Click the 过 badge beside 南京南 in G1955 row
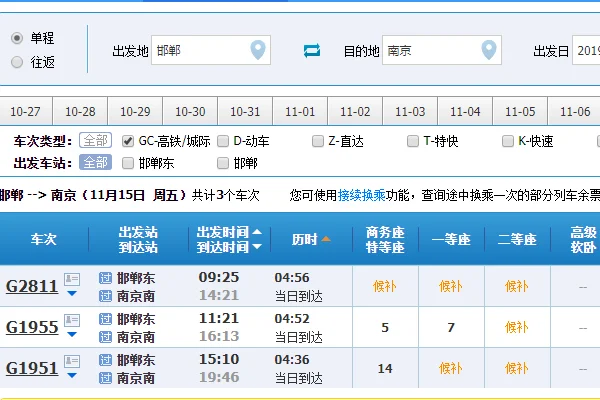Screen dimensions: 600x400 (105, 337)
